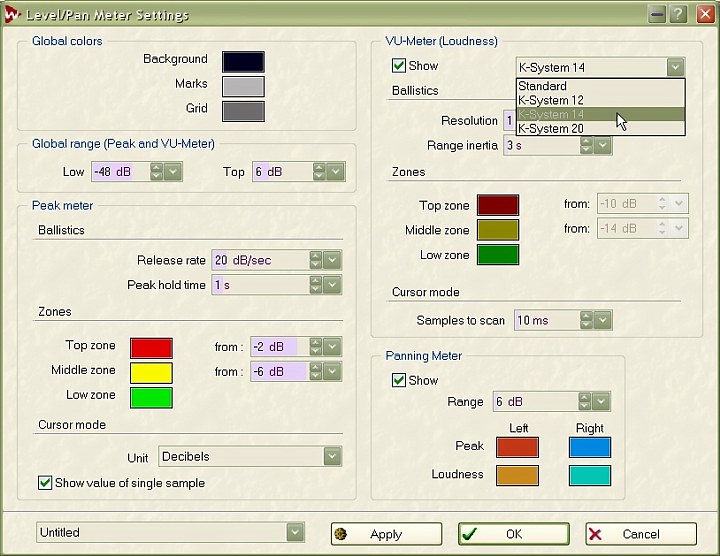Click the help question mark title bar button
Image resolution: width=720 pixels, height=556 pixels.
pos(680,14)
